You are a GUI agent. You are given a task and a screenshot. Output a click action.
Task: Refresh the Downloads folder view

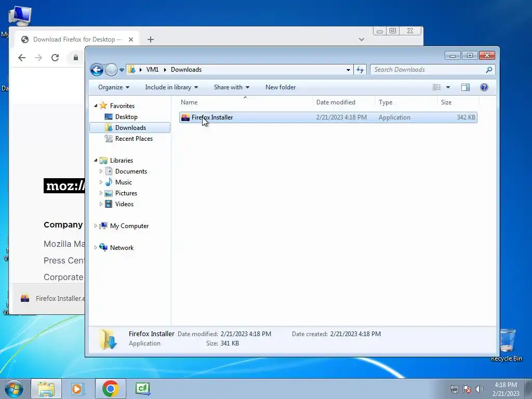(360, 70)
